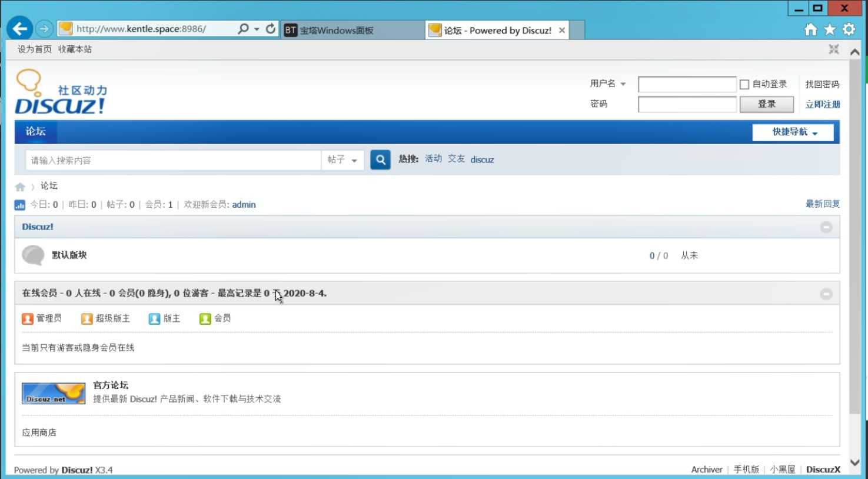
Task: Click the browser address bar URL
Action: pos(141,29)
